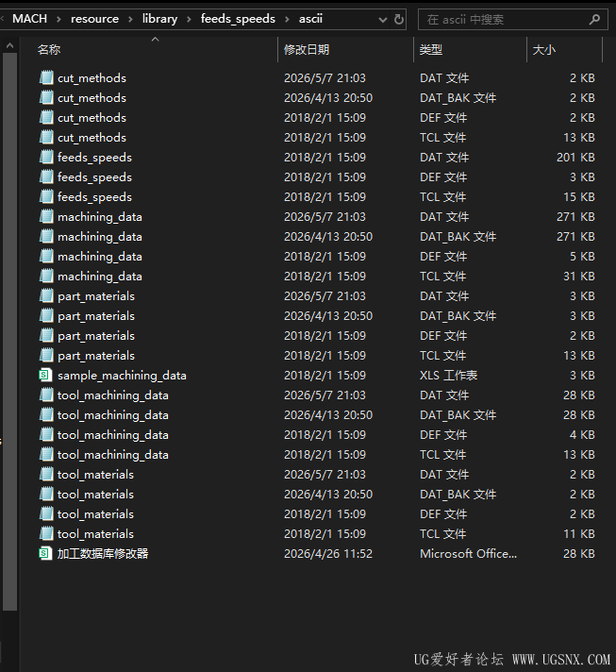616x672 pixels.
Task: Select the 加工数据库修改器 file name
Action: (103, 554)
